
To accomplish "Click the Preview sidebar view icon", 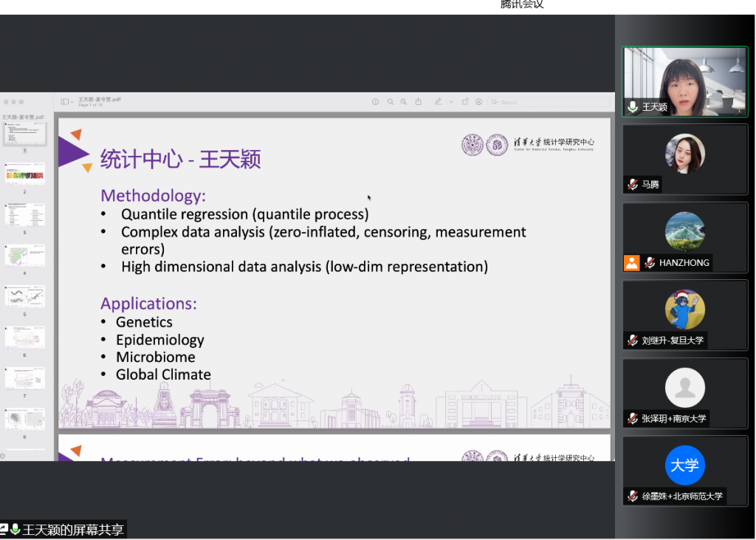I will 64,102.
